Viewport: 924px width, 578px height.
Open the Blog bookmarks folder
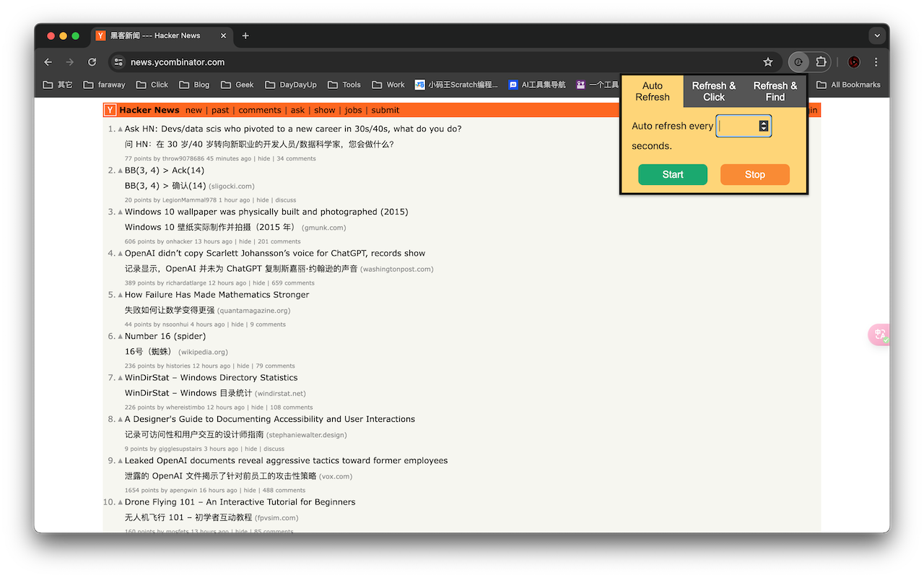[195, 85]
